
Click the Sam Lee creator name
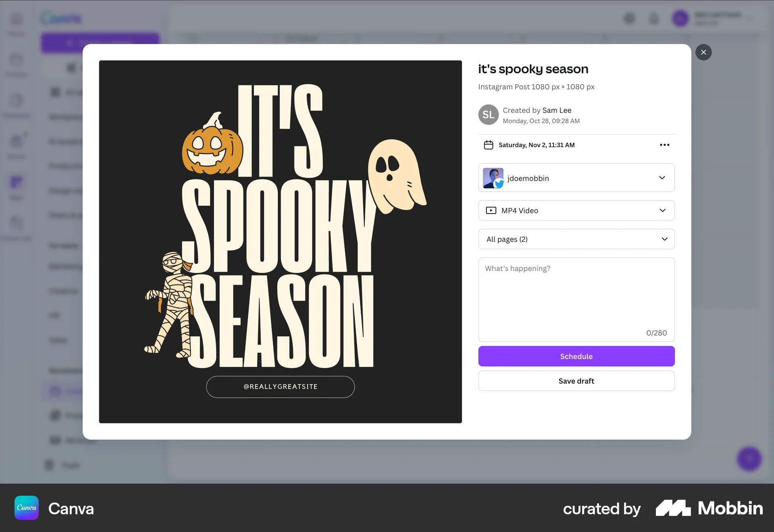557,110
